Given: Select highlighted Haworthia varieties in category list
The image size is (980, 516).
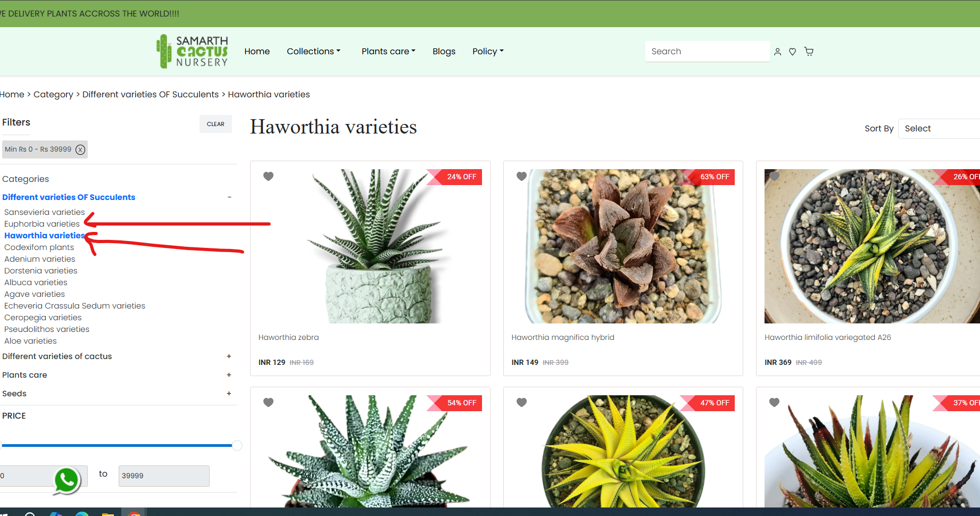Looking at the screenshot, I should click(45, 236).
